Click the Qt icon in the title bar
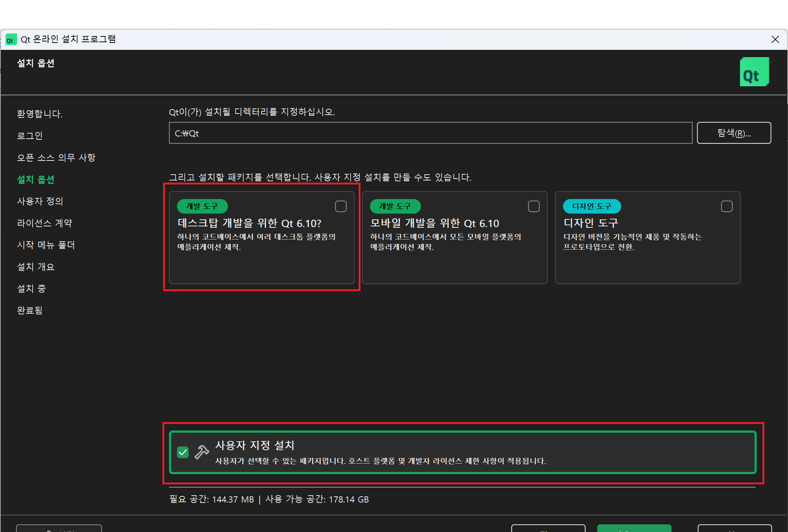 (11, 39)
